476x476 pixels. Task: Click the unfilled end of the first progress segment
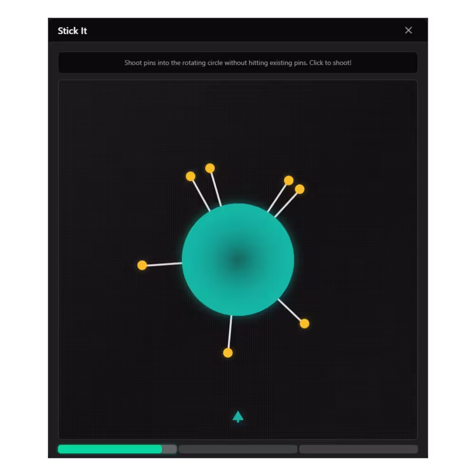(169, 449)
